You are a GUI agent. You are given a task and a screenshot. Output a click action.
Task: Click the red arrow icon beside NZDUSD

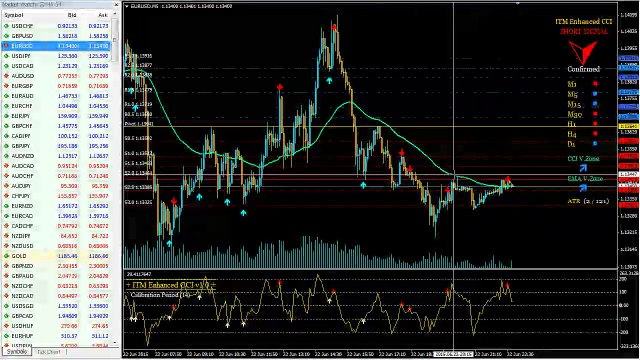click(7, 246)
